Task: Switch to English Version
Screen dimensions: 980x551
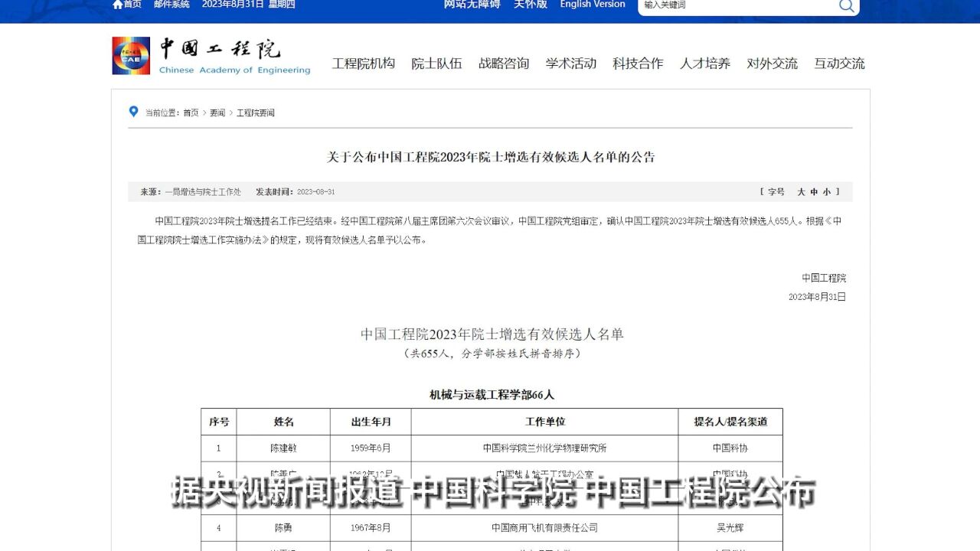Action: [x=593, y=4]
